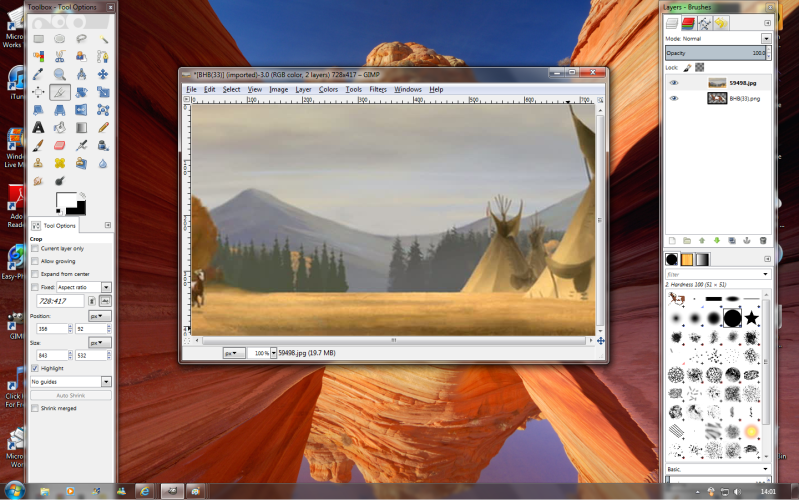Select the Dodge/Burn tool
Screen dimensions: 799x504
coord(60,181)
